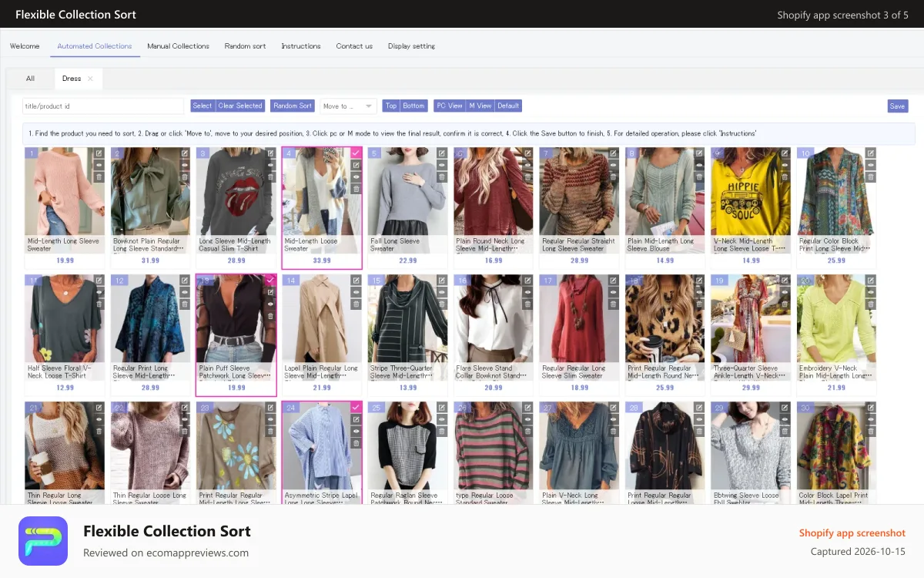Viewport: 924px width, 578px height.
Task: Hide product 10 Regular Color Block Print
Action: point(871,165)
